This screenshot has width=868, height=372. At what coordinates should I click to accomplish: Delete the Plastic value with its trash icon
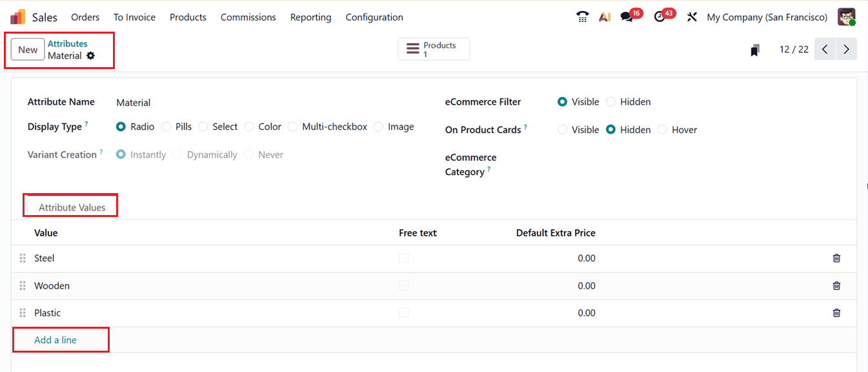coord(836,313)
